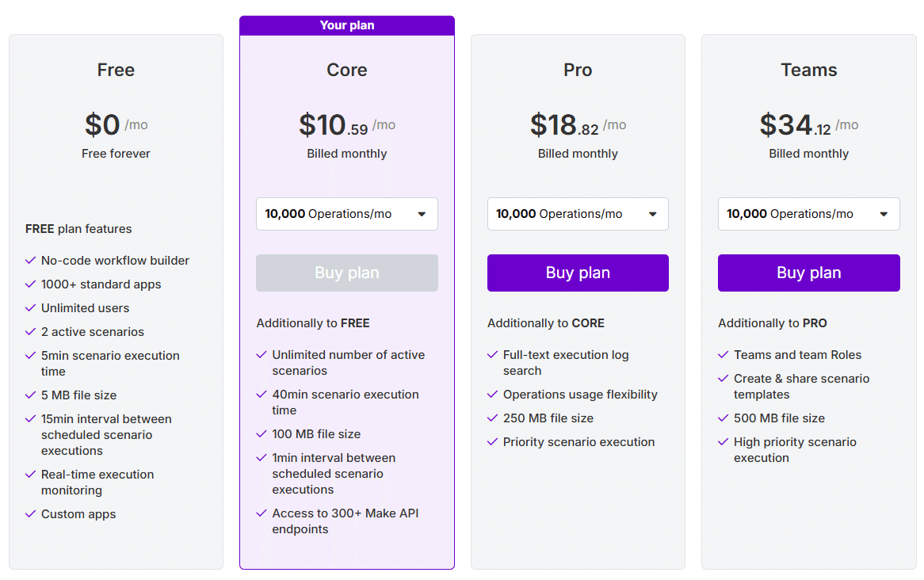924x580 pixels.
Task: Click checkmark next to Unlimited users
Action: pyautogui.click(x=31, y=308)
